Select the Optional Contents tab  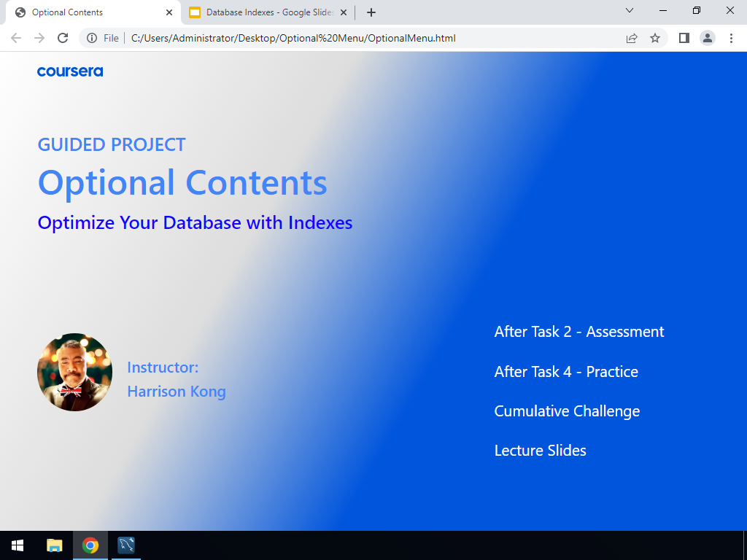pos(93,12)
